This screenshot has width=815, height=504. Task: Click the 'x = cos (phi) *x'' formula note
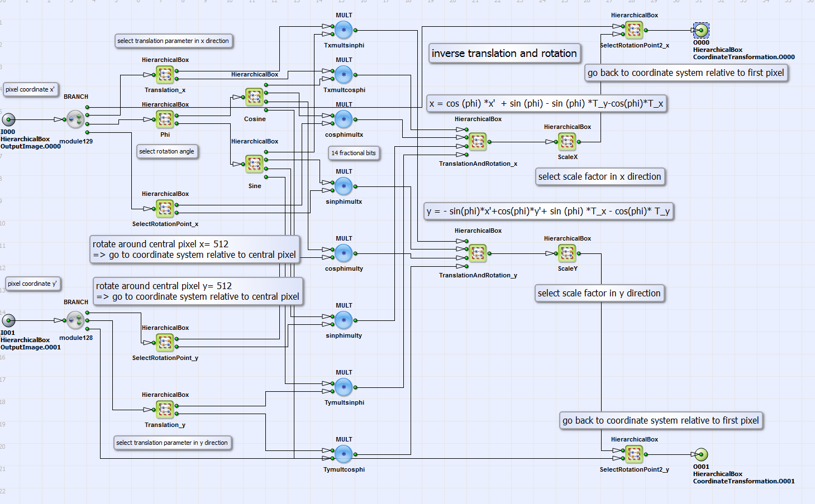546,103
